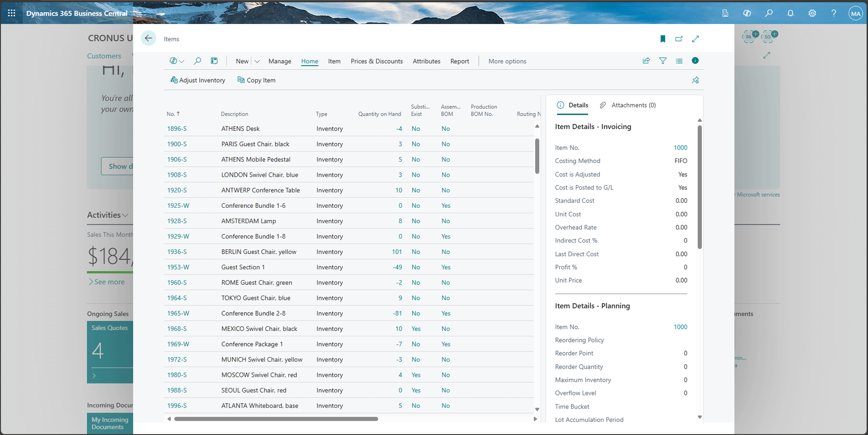Viewport: 868px width, 435px height.
Task: Toggle the Details pane info icon
Action: coord(695,60)
